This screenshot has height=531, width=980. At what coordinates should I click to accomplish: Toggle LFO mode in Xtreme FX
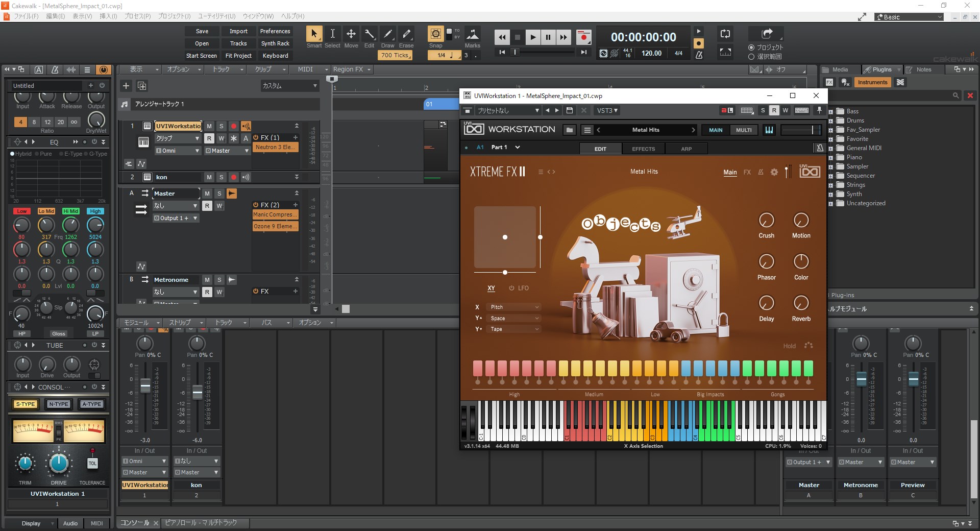(519, 288)
